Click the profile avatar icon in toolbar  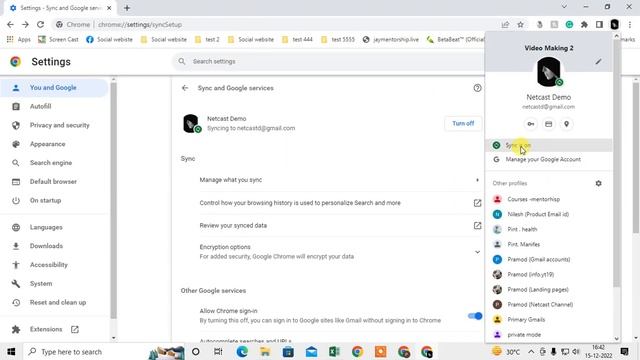coord(614,24)
